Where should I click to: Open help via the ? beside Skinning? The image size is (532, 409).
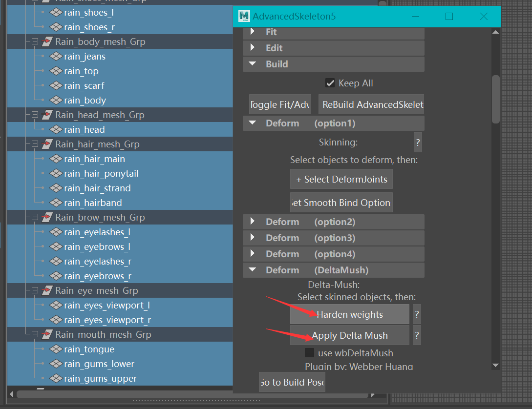tap(418, 142)
